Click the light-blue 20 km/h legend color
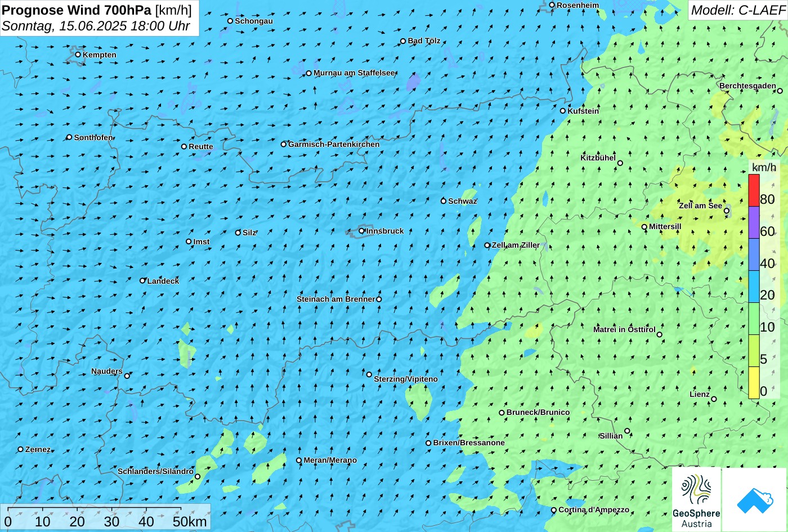The image size is (788, 532). point(754,287)
